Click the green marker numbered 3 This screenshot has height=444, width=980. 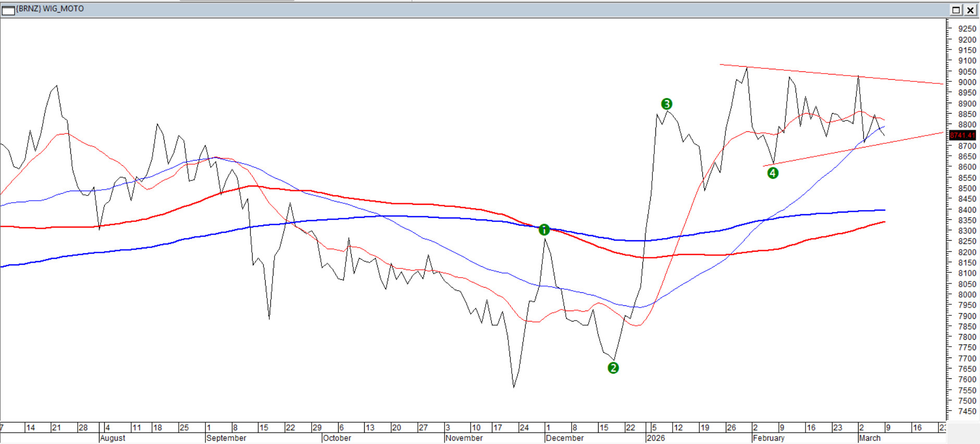pyautogui.click(x=666, y=104)
